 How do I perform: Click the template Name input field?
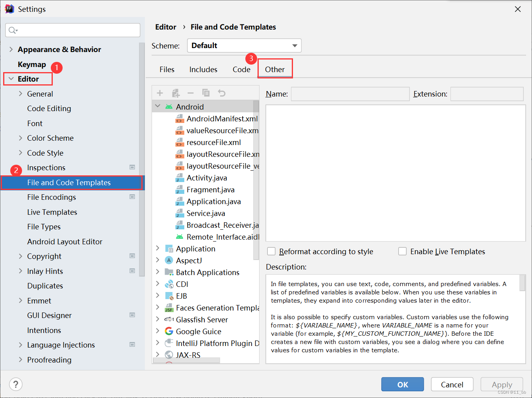pos(350,94)
